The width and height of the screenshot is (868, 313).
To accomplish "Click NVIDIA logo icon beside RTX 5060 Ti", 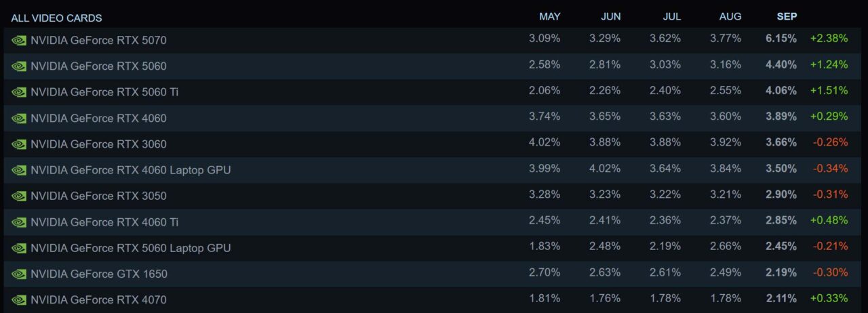I will click(x=19, y=92).
